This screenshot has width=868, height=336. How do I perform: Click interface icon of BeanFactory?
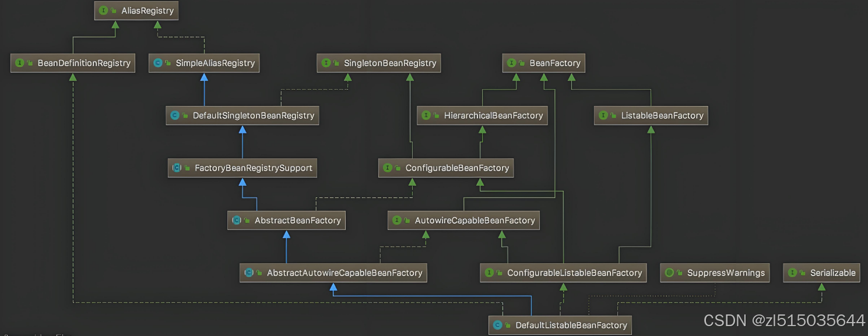point(512,63)
